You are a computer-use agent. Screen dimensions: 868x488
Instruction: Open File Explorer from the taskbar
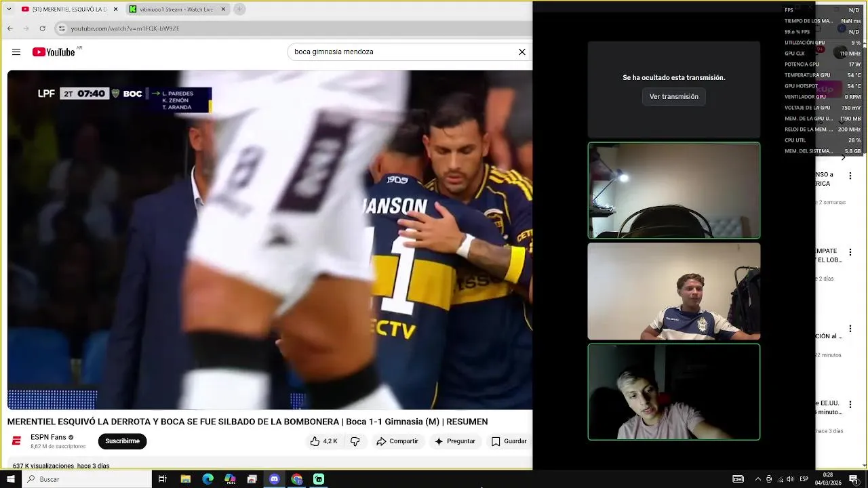click(185, 479)
